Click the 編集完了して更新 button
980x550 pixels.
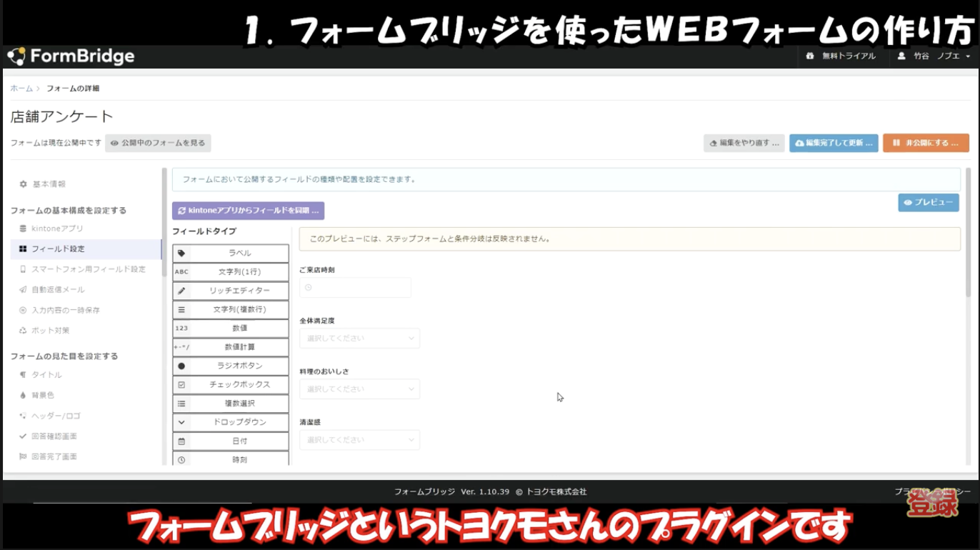point(834,143)
